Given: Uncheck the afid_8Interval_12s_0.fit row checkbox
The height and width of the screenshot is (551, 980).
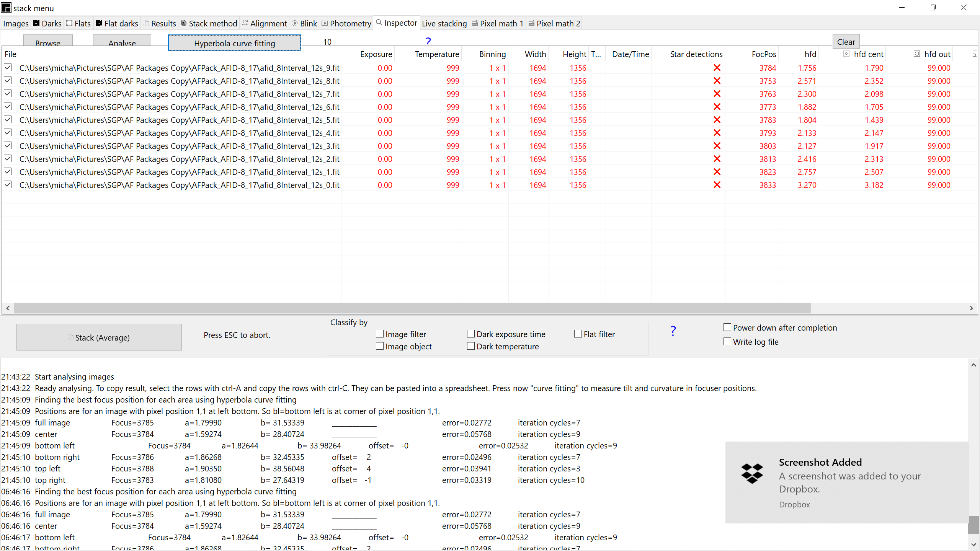Looking at the screenshot, I should coord(8,185).
